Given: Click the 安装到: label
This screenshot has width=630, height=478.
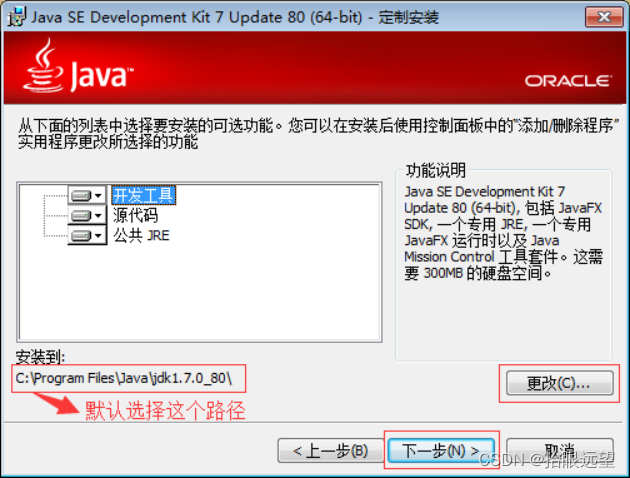Looking at the screenshot, I should (x=40, y=356).
